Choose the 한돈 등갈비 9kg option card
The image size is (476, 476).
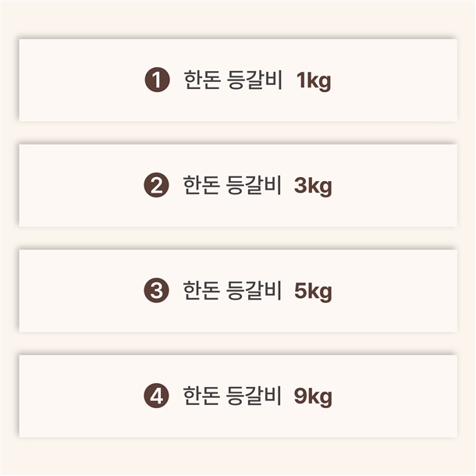coord(238,396)
